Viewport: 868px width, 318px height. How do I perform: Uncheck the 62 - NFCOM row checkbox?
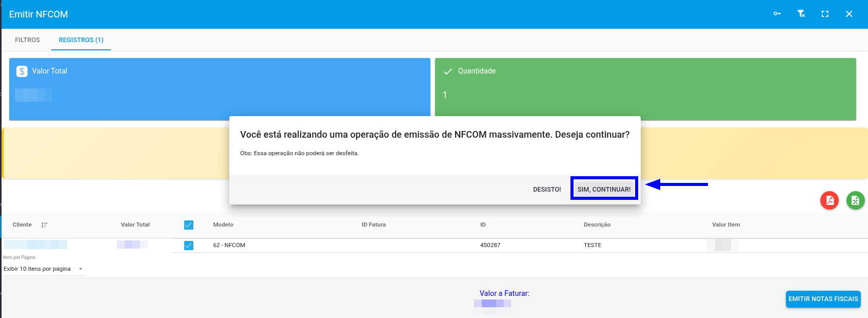coord(189,246)
